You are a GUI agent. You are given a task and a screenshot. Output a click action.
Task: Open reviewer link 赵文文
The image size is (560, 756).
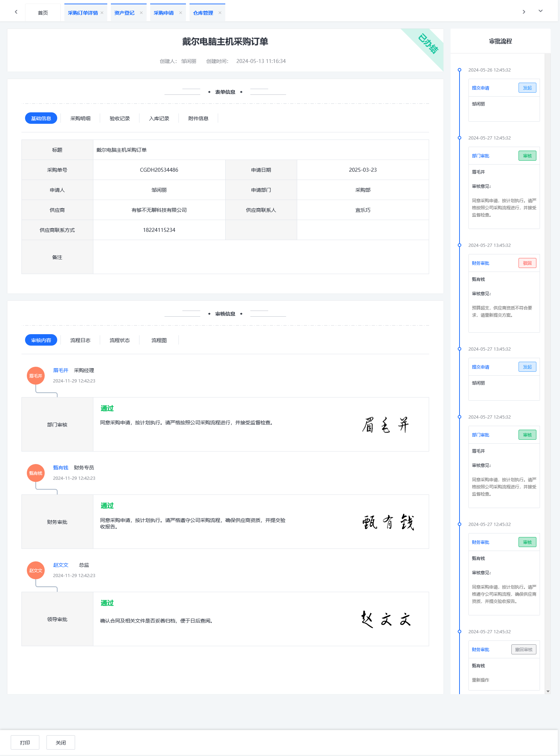61,565
